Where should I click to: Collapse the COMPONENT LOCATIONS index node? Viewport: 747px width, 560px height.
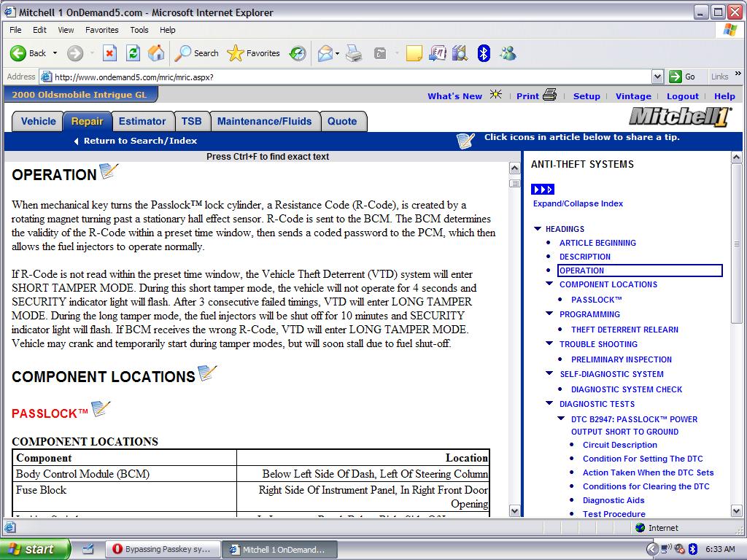click(549, 284)
